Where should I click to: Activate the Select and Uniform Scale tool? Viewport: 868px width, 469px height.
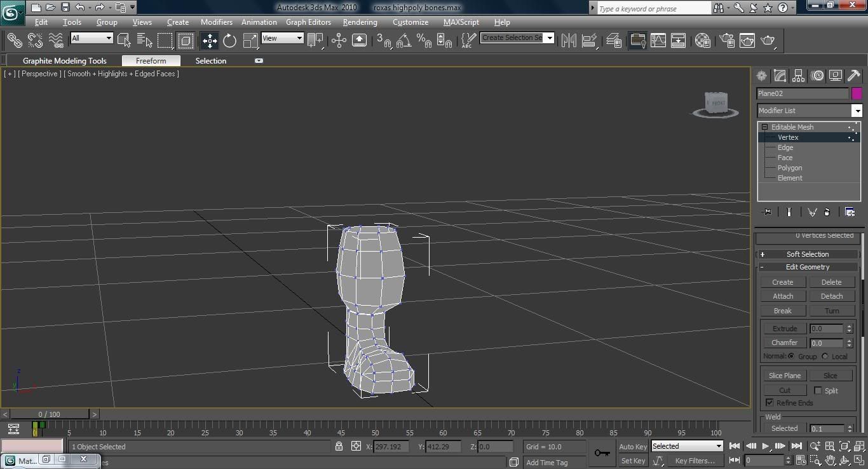[x=251, y=41]
